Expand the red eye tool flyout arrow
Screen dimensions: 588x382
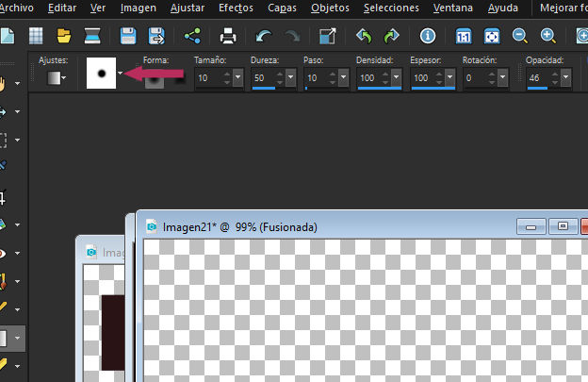click(x=17, y=254)
